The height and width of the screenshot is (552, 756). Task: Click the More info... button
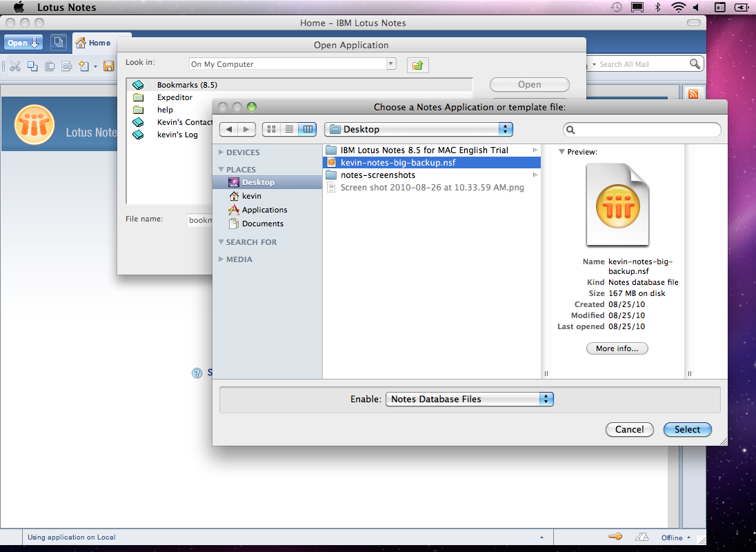617,348
